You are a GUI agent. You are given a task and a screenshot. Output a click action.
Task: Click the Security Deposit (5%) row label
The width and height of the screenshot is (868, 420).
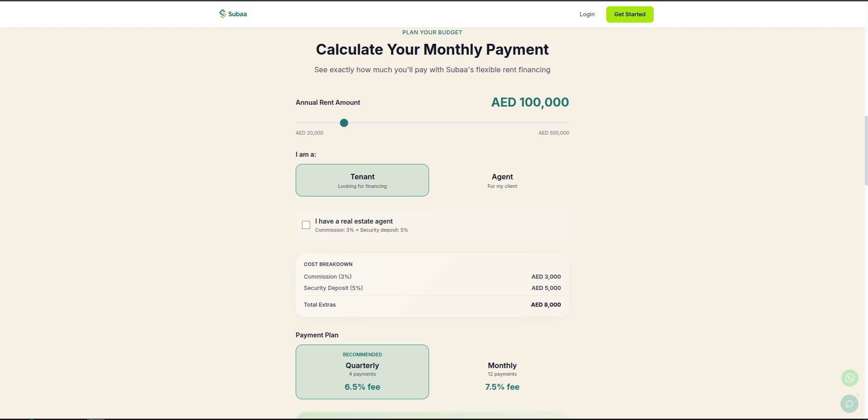tap(333, 288)
